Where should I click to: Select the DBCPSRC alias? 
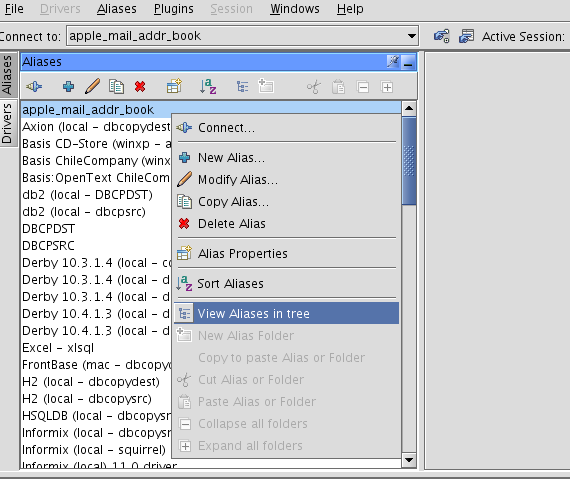tap(96, 246)
